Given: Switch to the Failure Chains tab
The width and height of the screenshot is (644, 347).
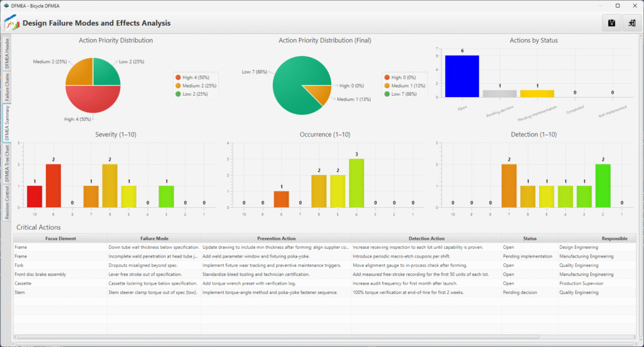Looking at the screenshot, I should 7,88.
